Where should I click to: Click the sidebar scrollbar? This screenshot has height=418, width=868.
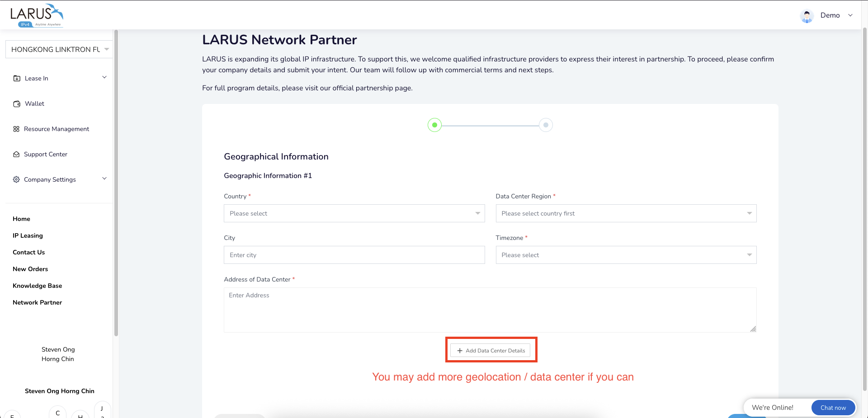pos(116,183)
